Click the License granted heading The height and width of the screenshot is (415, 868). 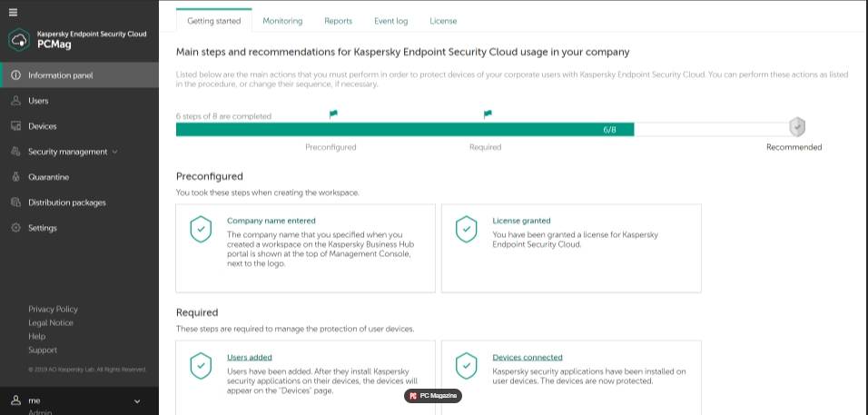(x=521, y=221)
